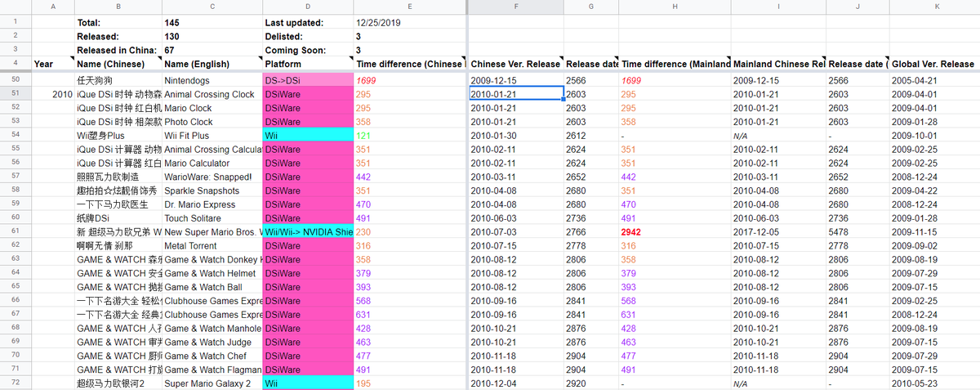The width and height of the screenshot is (980, 390).
Task: Click the 'Name (Chinese)' header cell
Action: 118,64
